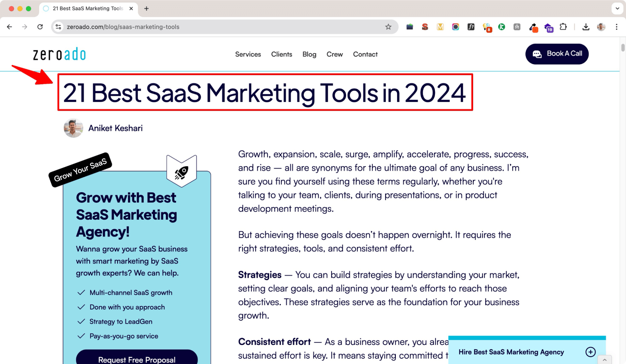The height and width of the screenshot is (364, 626).
Task: Click the gray square extension icon
Action: (x=517, y=27)
